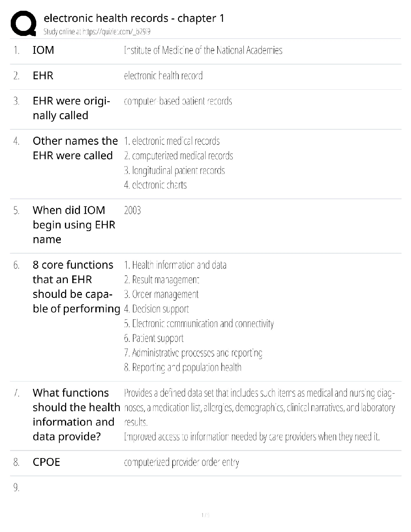Screen dimensions: 411x532
Task: Click the EHR term label
Action: pyautogui.click(x=43, y=76)
